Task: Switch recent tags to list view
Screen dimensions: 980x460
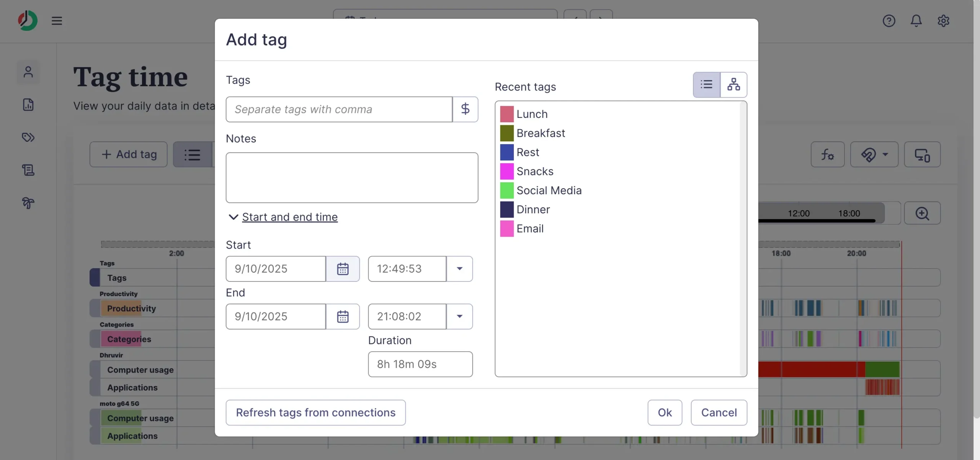Action: (x=707, y=85)
